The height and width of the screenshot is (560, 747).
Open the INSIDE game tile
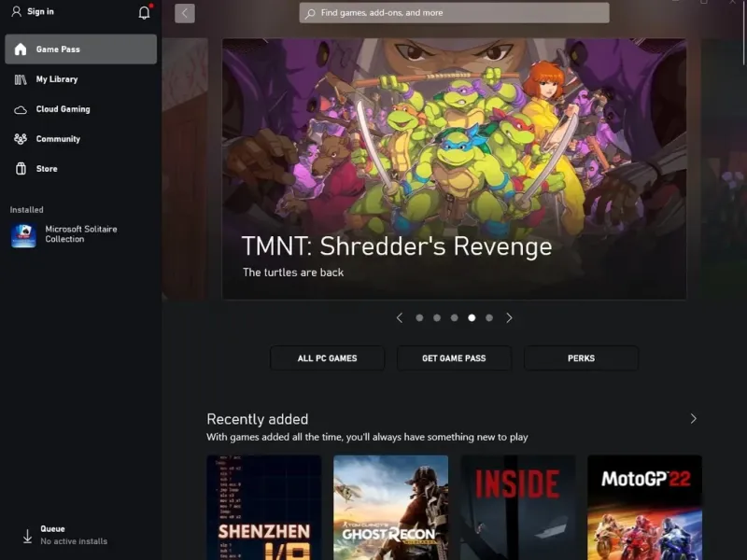click(x=518, y=508)
